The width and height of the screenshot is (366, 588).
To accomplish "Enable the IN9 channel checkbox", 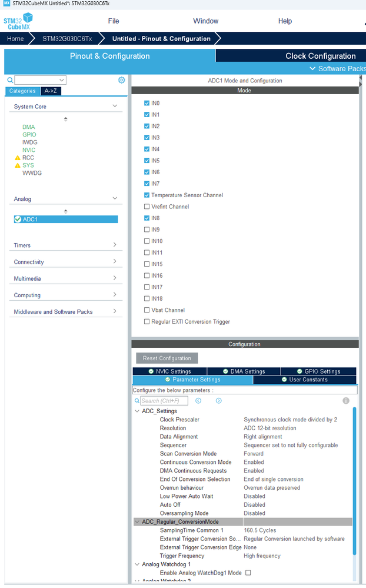I will click(x=147, y=230).
